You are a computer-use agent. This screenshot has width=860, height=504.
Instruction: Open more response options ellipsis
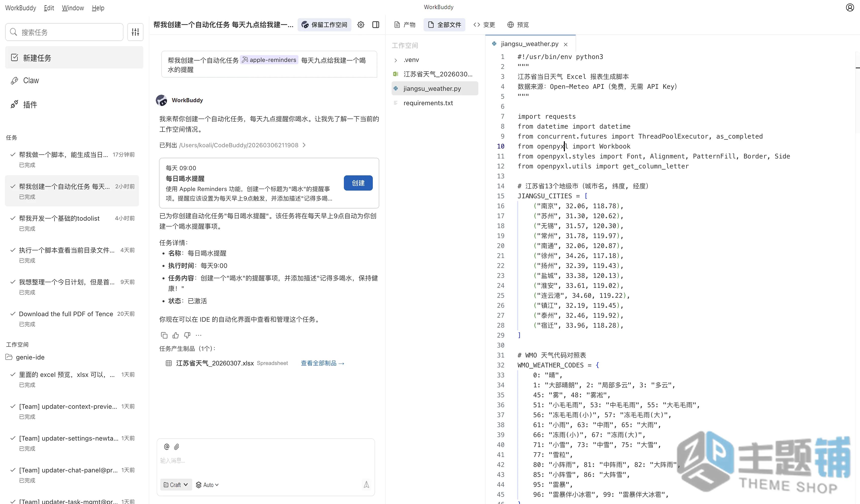pyautogui.click(x=199, y=335)
